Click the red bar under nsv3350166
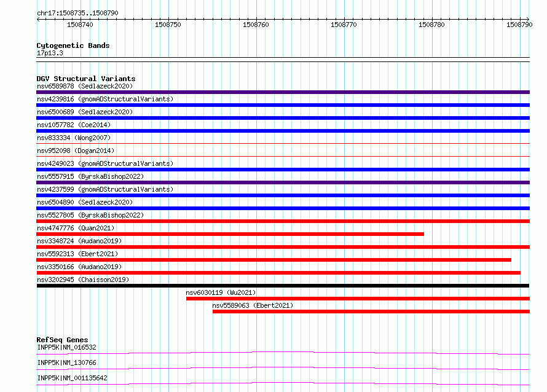This screenshot has width=547, height=392. (x=278, y=273)
